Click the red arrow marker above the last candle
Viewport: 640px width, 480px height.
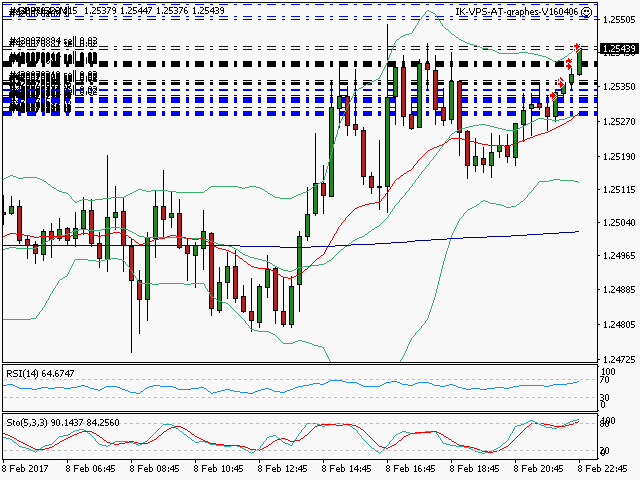pos(576,47)
